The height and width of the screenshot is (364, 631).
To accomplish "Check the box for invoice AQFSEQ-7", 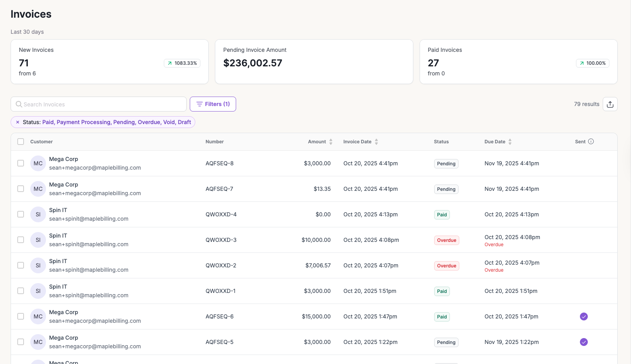I will tap(21, 189).
